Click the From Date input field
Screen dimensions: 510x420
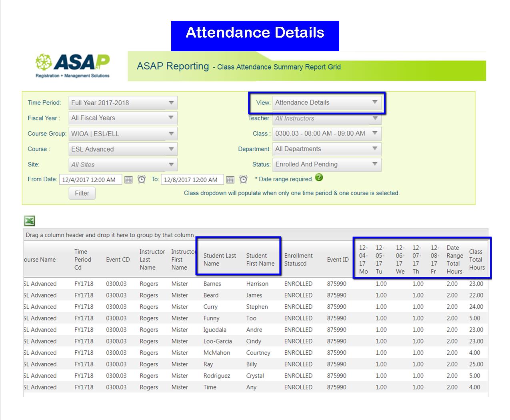(x=90, y=180)
